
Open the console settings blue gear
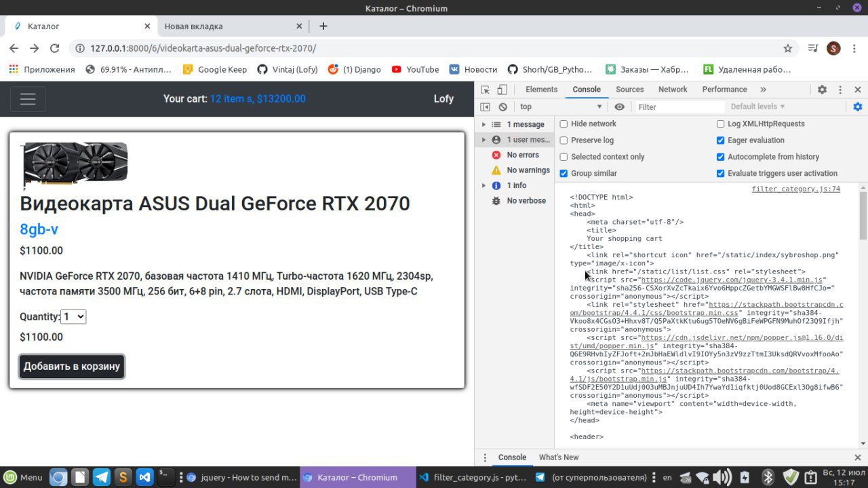(858, 107)
